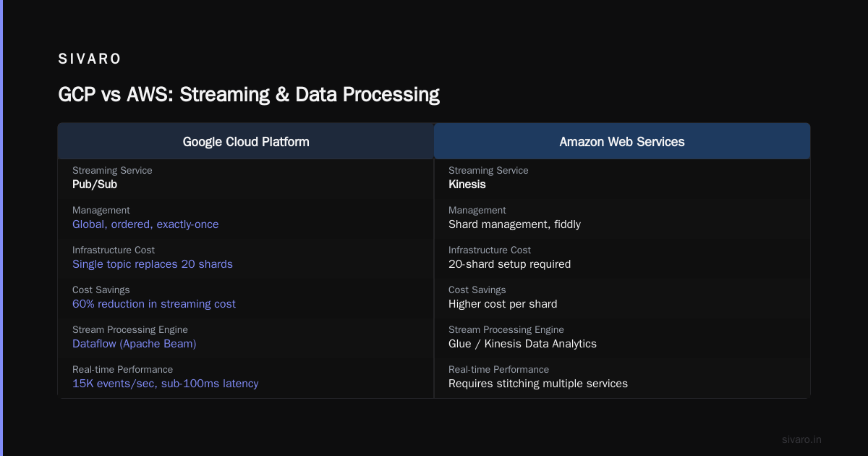Click the 'Kinesis' streaming service value
Screen dimensions: 868x456
coord(467,185)
